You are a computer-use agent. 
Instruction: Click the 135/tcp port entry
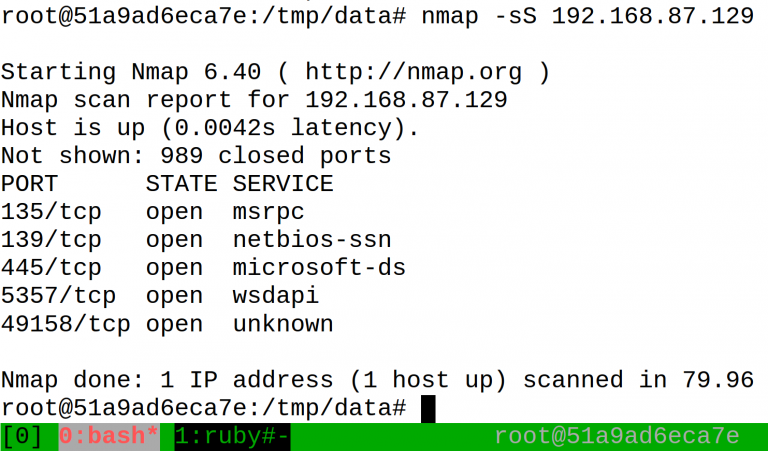[x=51, y=212]
